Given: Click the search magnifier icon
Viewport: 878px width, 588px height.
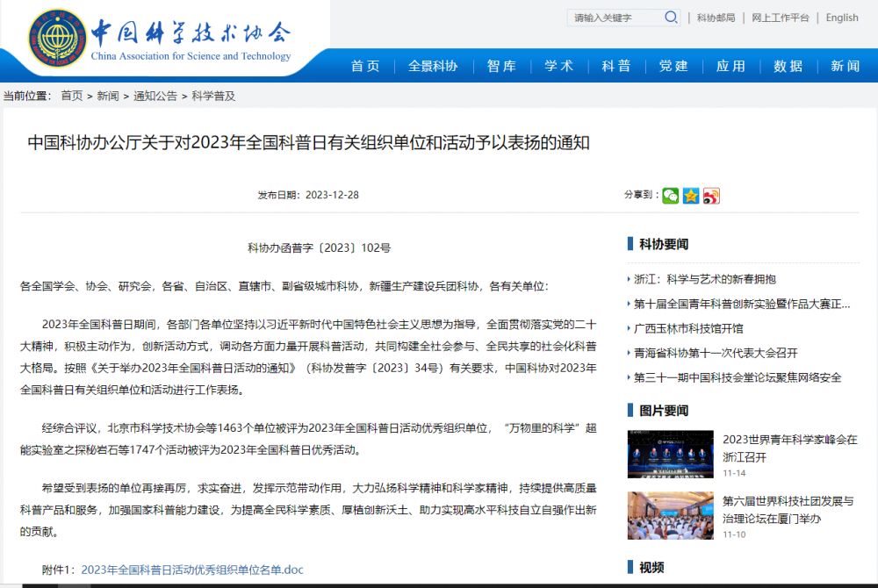Looking at the screenshot, I should point(671,18).
